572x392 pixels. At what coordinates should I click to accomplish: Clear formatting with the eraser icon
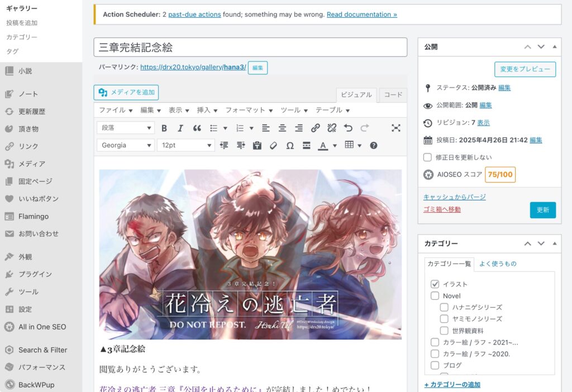(x=273, y=146)
